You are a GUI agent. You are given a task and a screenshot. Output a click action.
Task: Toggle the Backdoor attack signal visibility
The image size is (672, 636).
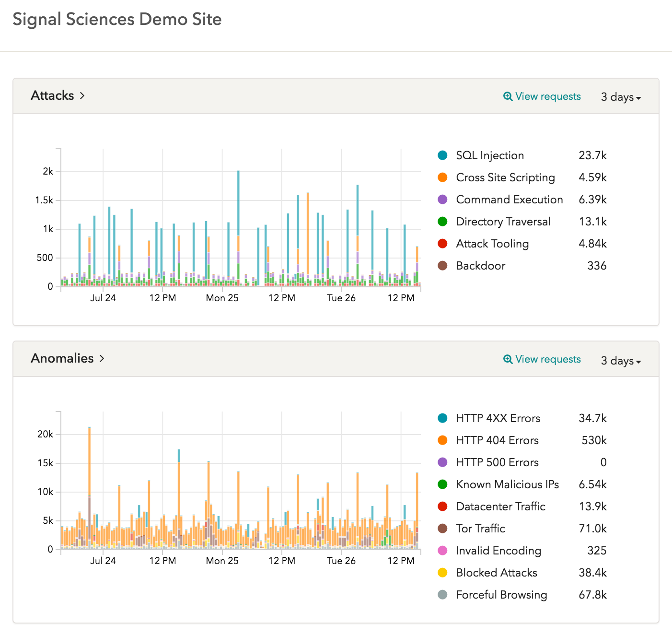click(443, 266)
